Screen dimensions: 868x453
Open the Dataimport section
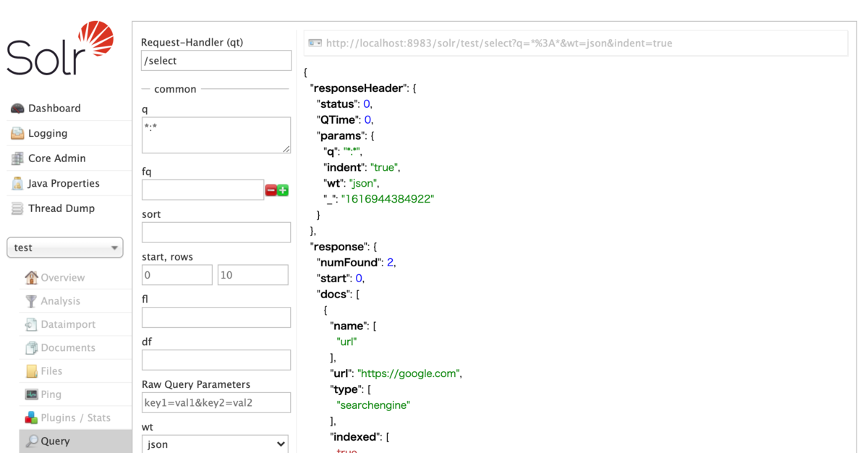coord(68,324)
